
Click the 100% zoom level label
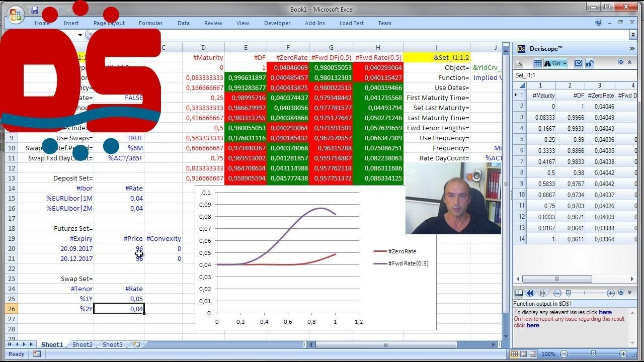pyautogui.click(x=548, y=354)
